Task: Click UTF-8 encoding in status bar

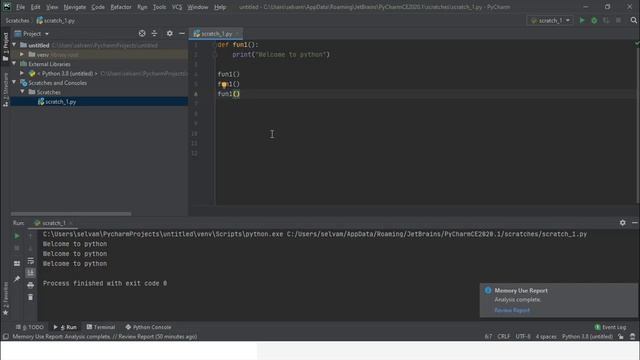Action: tap(523, 337)
